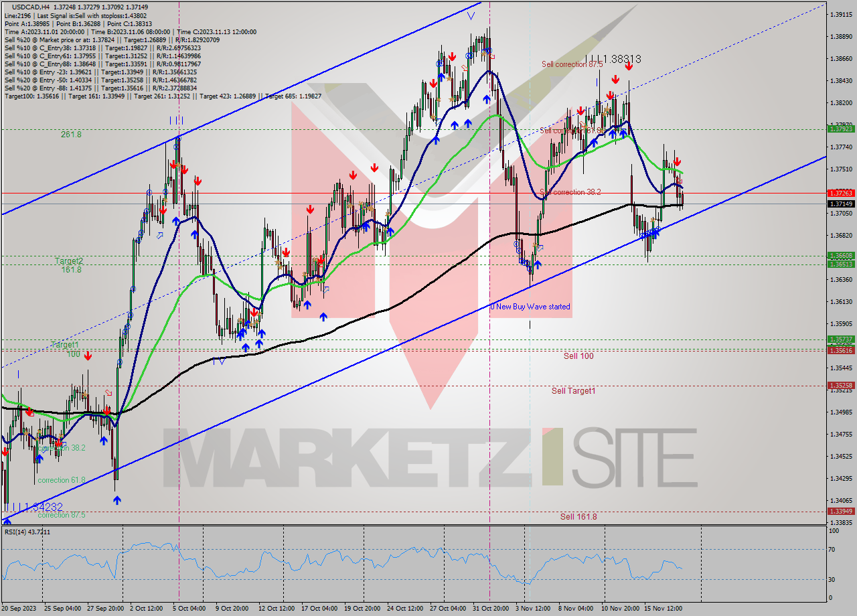
Task: Click the '3 Nov 12:00' time axis label
Action: pyautogui.click(x=533, y=609)
